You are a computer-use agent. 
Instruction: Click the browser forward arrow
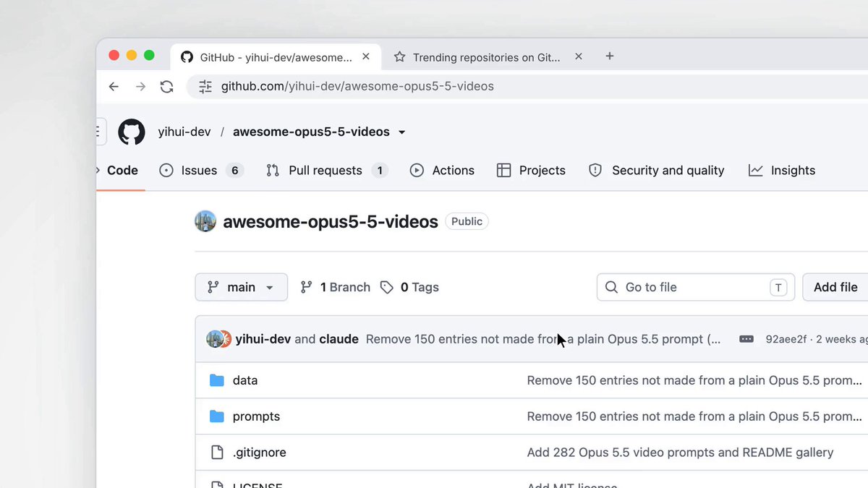(x=140, y=87)
